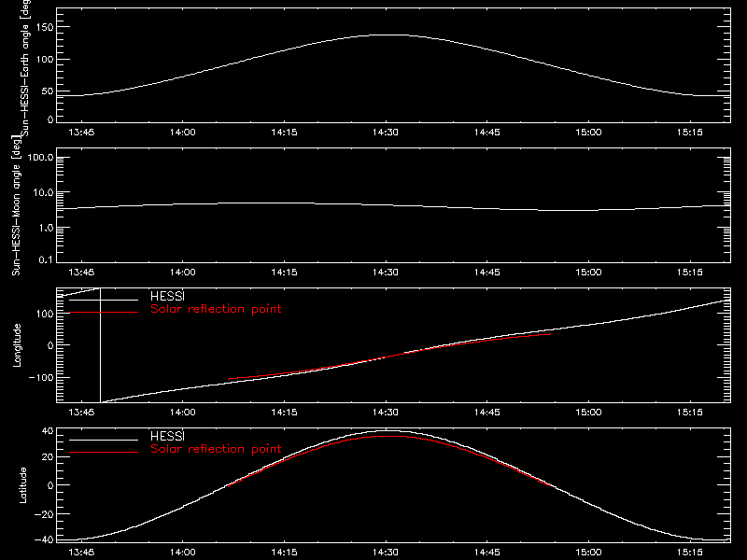Click 15:15 time label under Longitude plot
This screenshot has height=560, width=747.
689,413
